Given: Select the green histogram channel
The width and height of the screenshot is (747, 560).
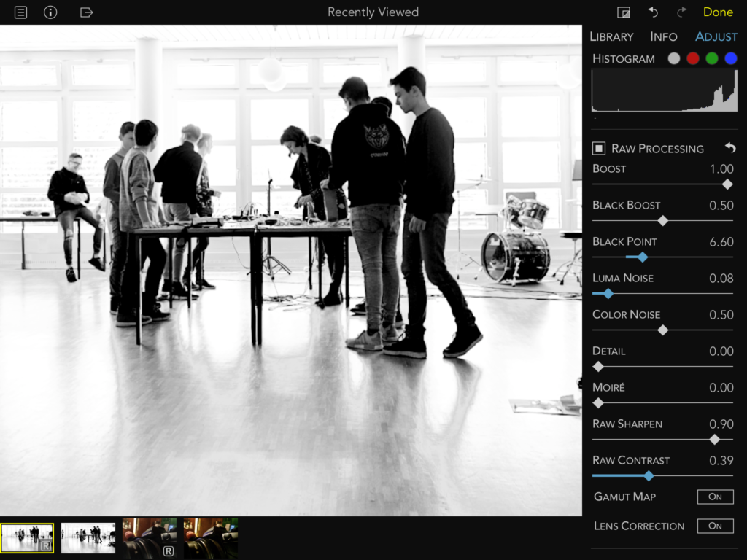Looking at the screenshot, I should point(712,58).
